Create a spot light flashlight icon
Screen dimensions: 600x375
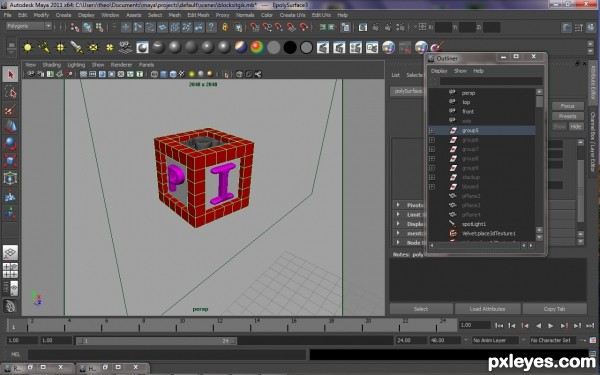point(77,47)
